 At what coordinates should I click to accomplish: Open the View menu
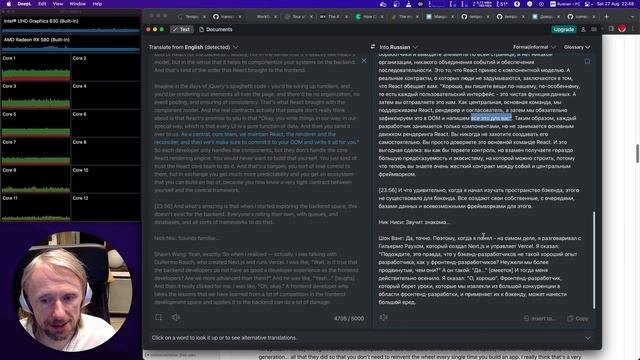click(x=58, y=4)
